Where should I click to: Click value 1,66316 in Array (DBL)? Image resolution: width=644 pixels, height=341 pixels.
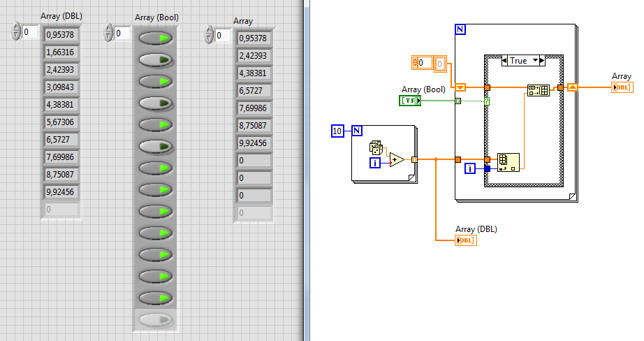coord(61,52)
